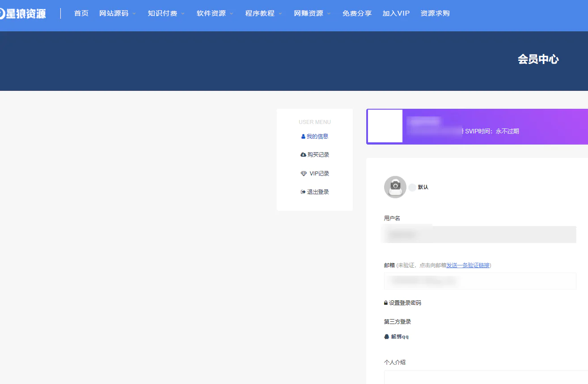
Task: Expand the 软件资源 dropdown chevron
Action: click(x=232, y=14)
